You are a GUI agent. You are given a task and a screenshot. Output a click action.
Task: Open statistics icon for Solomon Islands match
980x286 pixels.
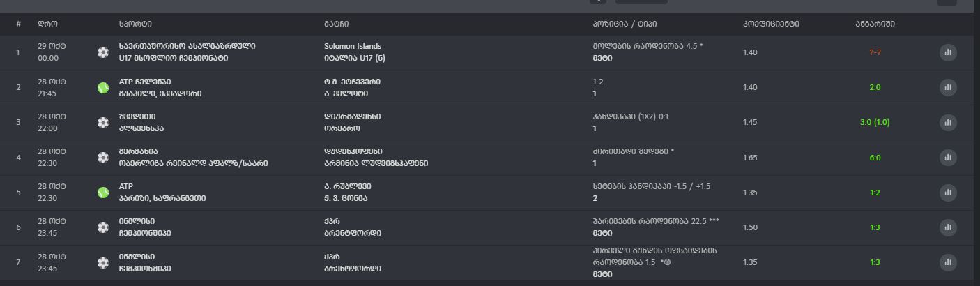(x=947, y=52)
